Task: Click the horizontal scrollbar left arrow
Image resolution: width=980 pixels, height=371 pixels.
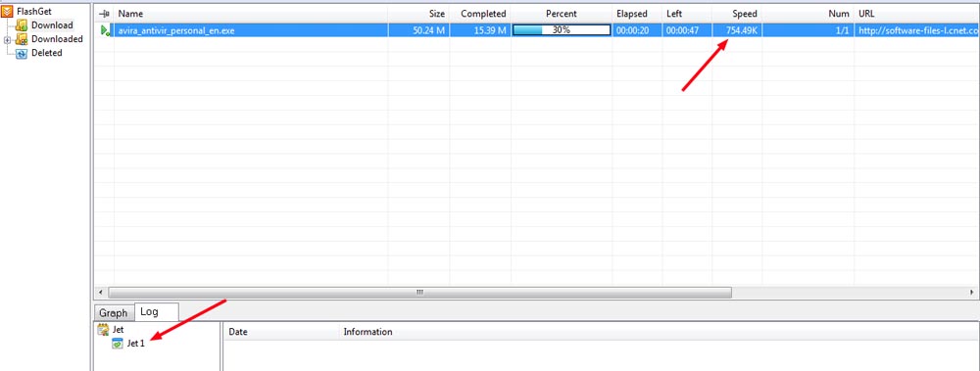Action: click(101, 292)
